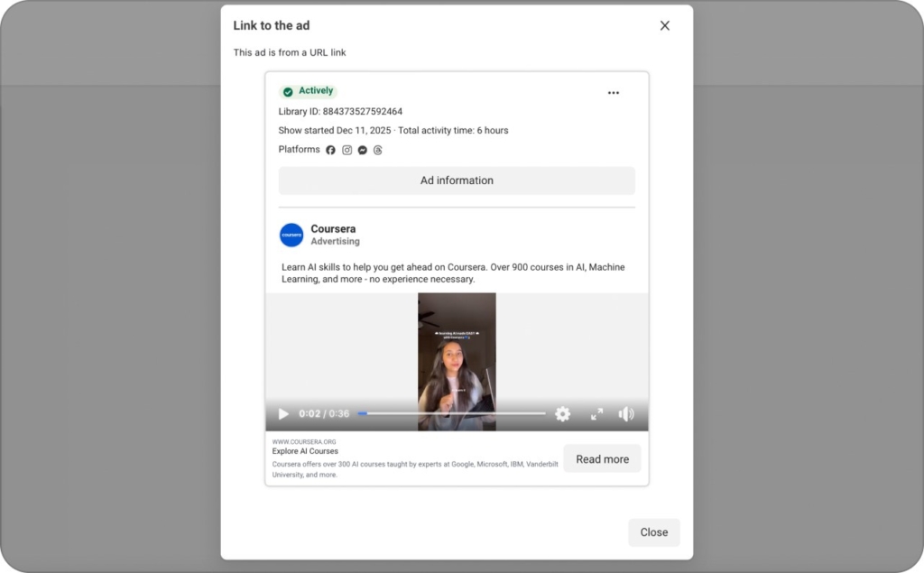Select the Library ID text
924x573 pixels.
[340, 111]
